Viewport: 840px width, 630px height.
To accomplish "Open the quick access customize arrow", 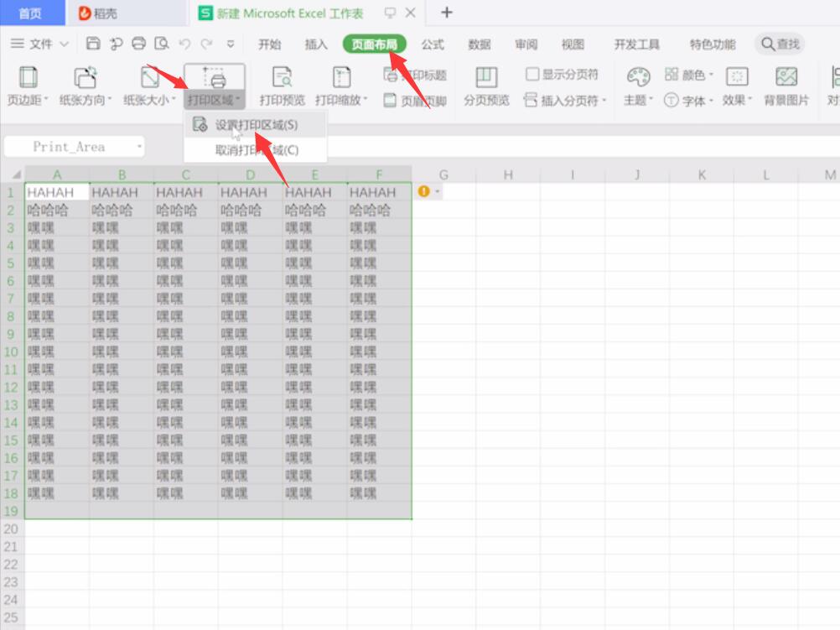I will [231, 44].
